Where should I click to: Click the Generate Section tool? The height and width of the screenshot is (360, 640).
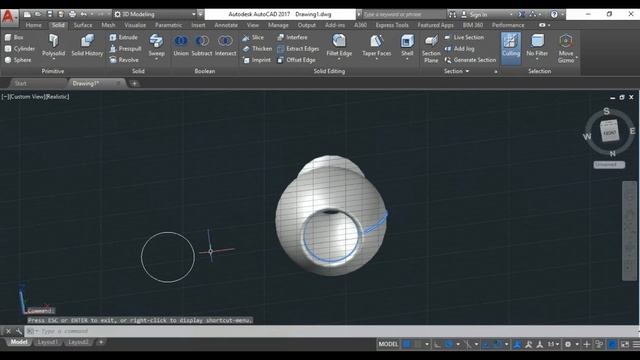click(470, 60)
